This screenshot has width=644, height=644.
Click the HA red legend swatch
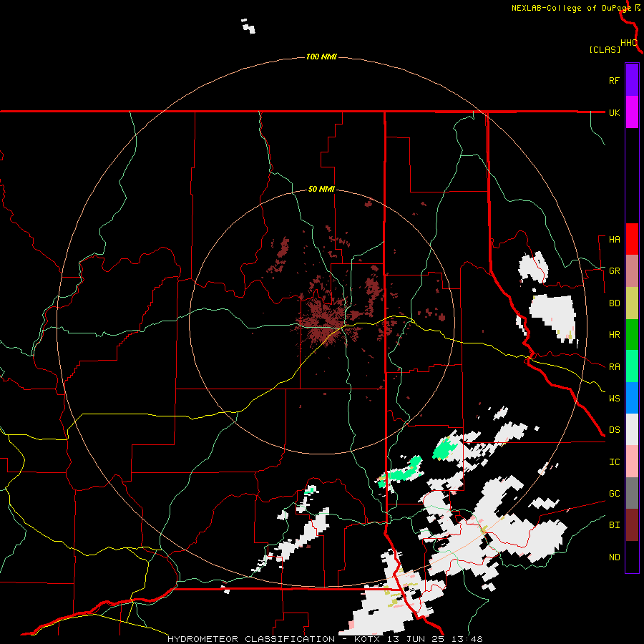point(632,239)
